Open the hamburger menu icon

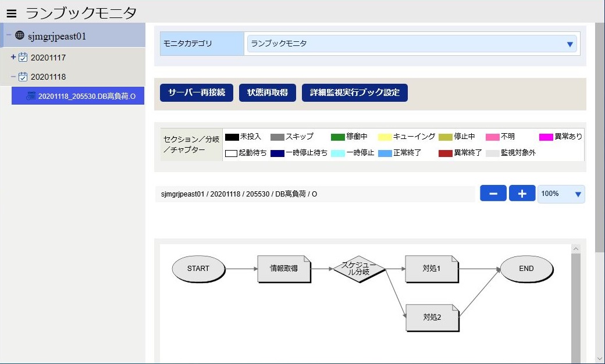pyautogui.click(x=12, y=13)
